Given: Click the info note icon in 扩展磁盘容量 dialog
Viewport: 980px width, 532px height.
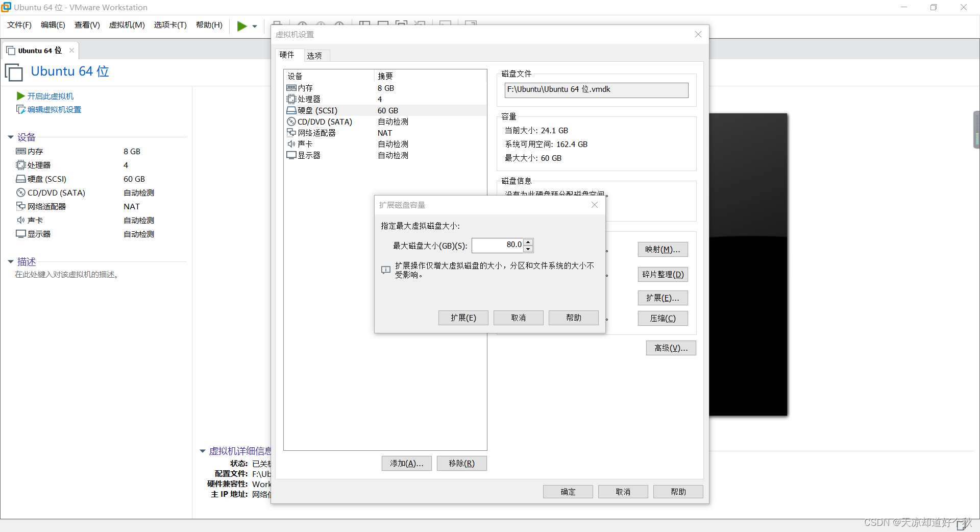Looking at the screenshot, I should pyautogui.click(x=386, y=270).
